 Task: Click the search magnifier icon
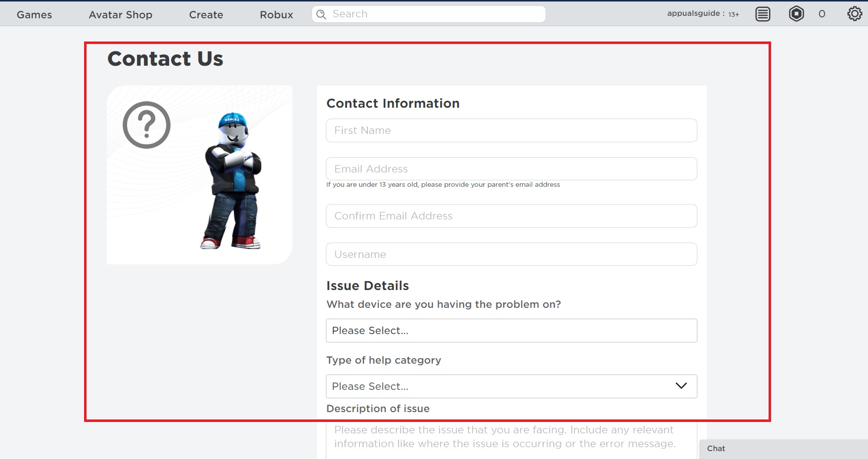coord(321,14)
